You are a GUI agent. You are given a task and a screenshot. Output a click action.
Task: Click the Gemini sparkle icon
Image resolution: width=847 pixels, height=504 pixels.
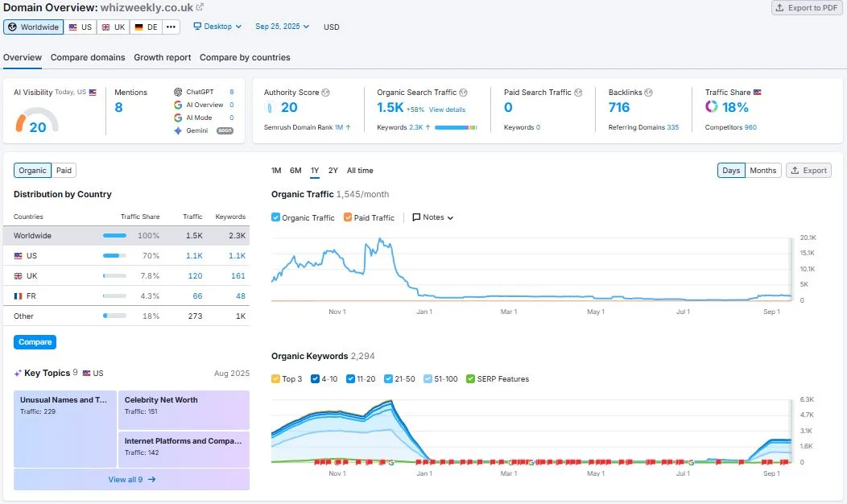click(178, 130)
